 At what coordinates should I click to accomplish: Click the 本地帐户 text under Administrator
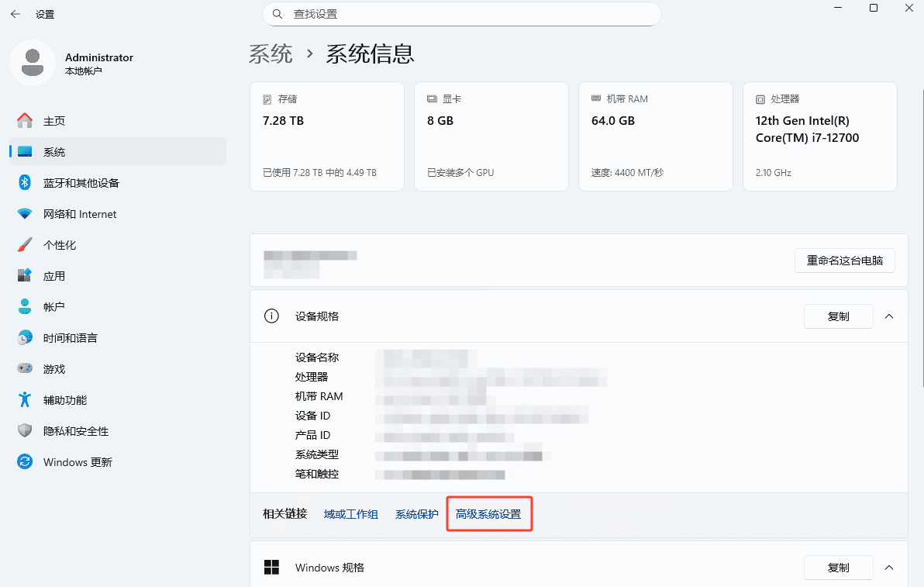pyautogui.click(x=84, y=71)
